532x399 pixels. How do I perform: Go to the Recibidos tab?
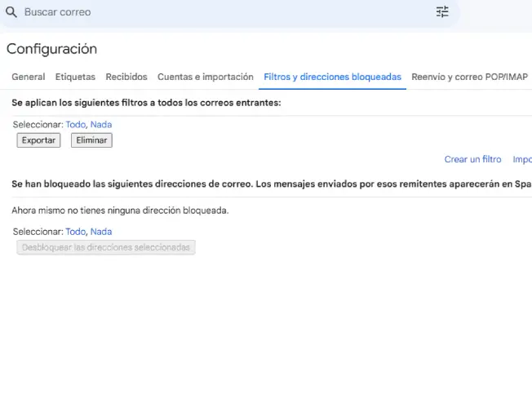126,77
